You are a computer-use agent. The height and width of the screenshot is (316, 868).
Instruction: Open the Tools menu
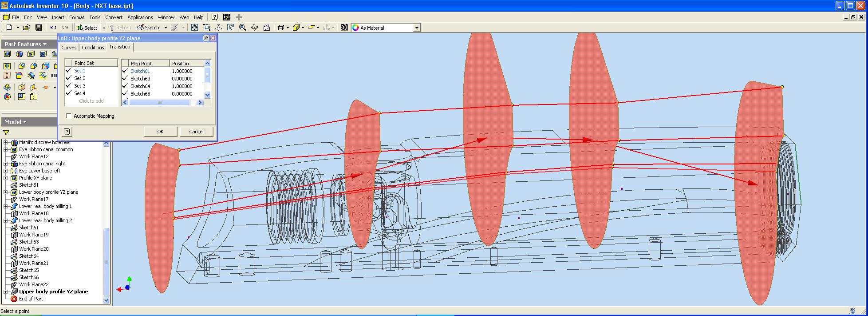tap(95, 17)
